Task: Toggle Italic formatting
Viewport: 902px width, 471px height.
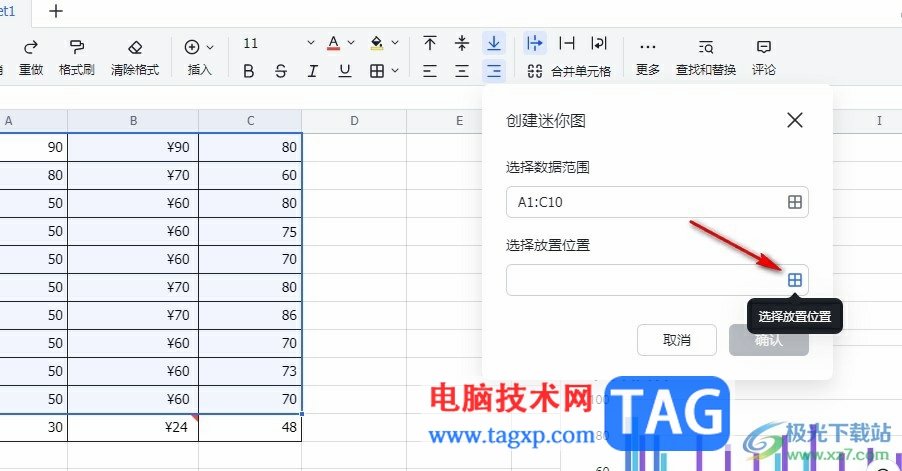Action: [312, 71]
